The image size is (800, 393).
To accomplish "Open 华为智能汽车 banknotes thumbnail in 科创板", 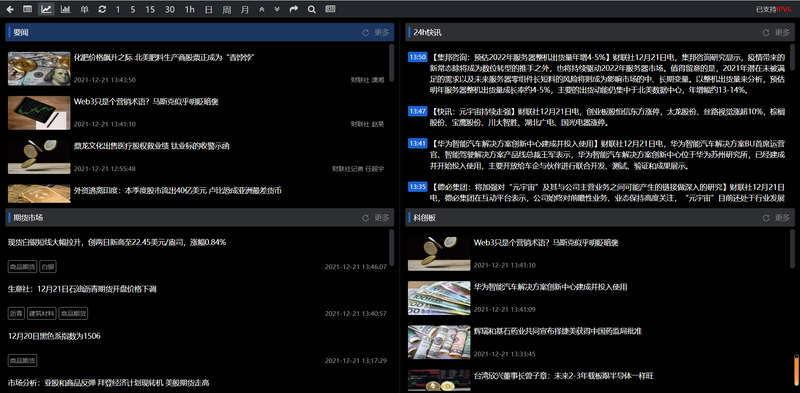I will click(x=439, y=298).
